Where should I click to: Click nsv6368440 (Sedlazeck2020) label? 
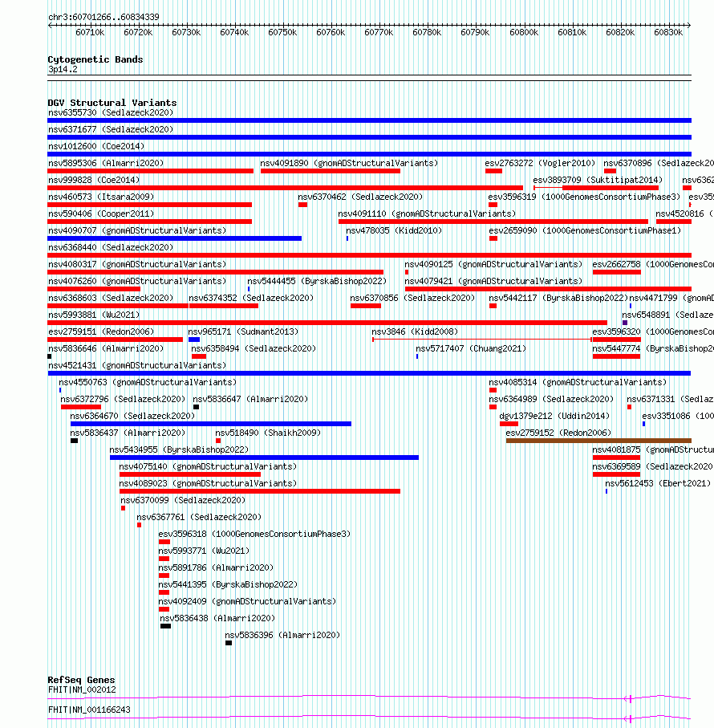(x=111, y=247)
